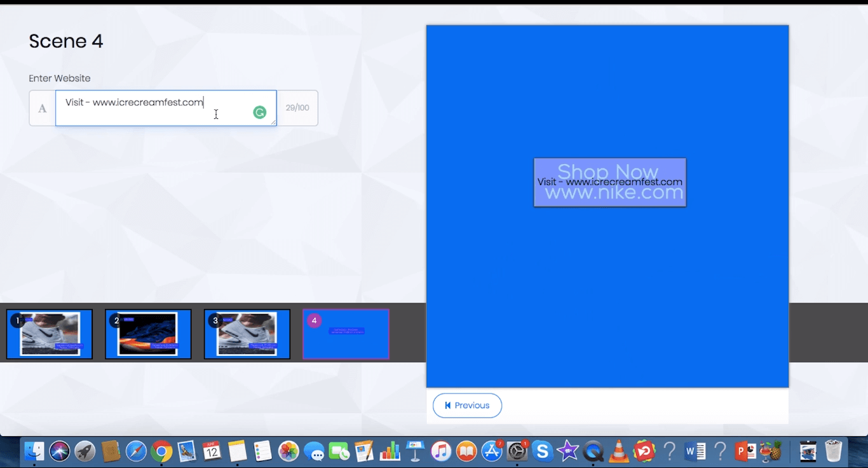This screenshot has width=868, height=468.
Task: Go back with the Previous button
Action: (x=467, y=406)
